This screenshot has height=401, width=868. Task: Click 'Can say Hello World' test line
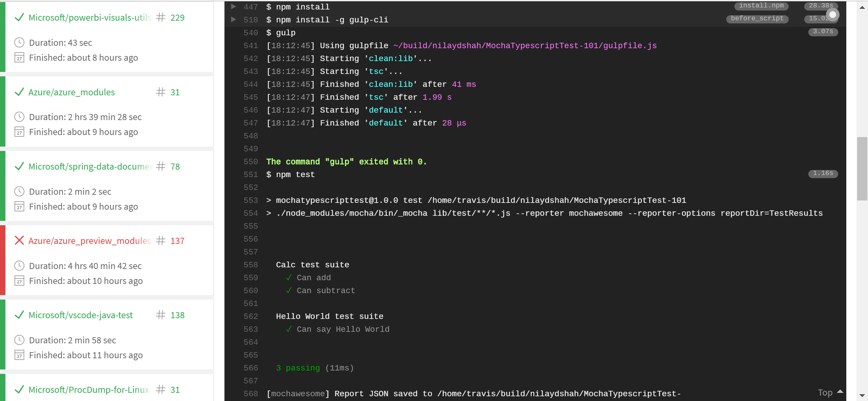[x=343, y=329]
